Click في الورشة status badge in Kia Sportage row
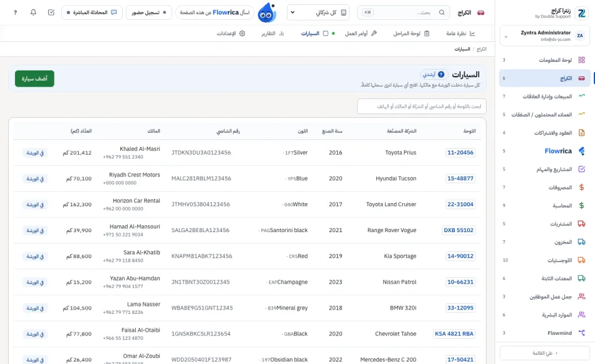The height and width of the screenshot is (364, 595). (x=35, y=256)
